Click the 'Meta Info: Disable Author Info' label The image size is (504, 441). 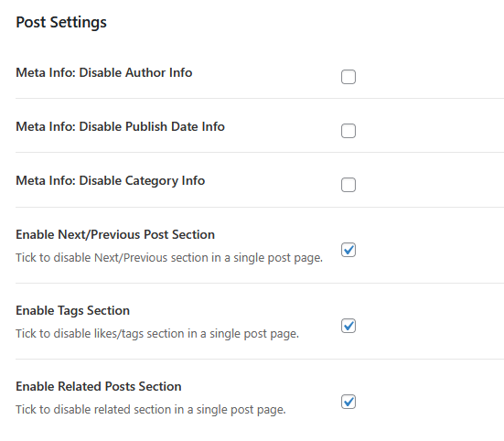pos(104,72)
